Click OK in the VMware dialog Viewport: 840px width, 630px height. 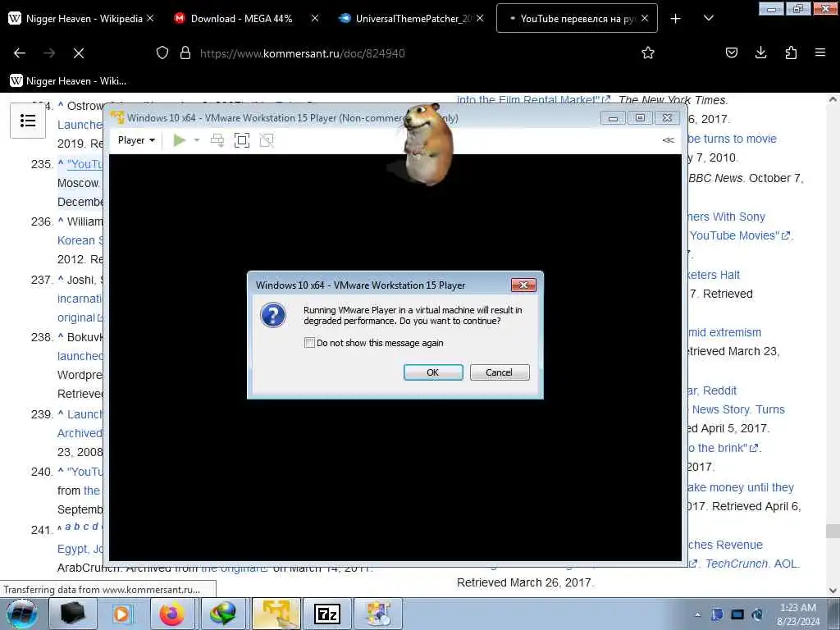433,372
